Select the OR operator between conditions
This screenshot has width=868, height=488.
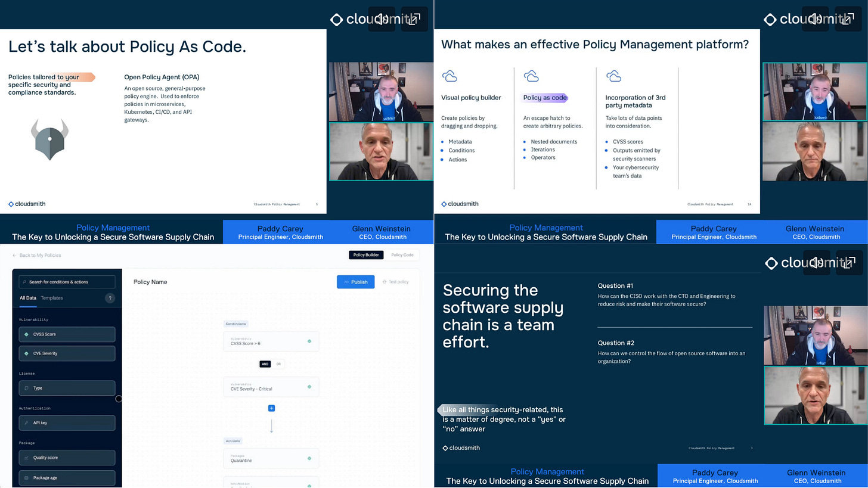(x=278, y=364)
